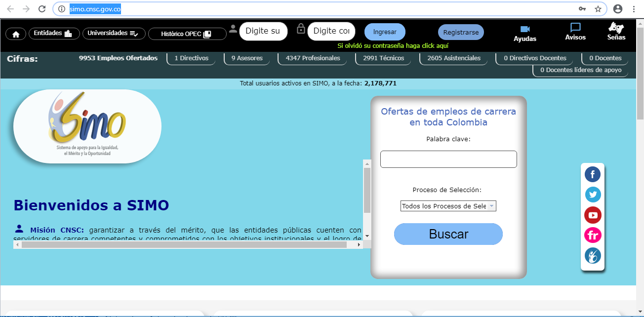Image resolution: width=644 pixels, height=317 pixels.
Task: Expand the Proceso de Selección dropdown
Action: [x=448, y=206]
